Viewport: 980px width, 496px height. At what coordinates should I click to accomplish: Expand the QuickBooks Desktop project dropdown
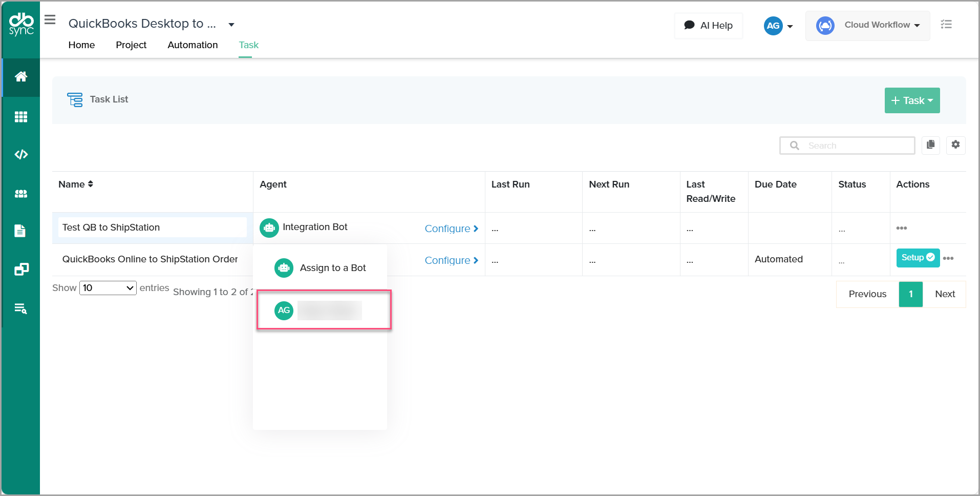pos(231,25)
